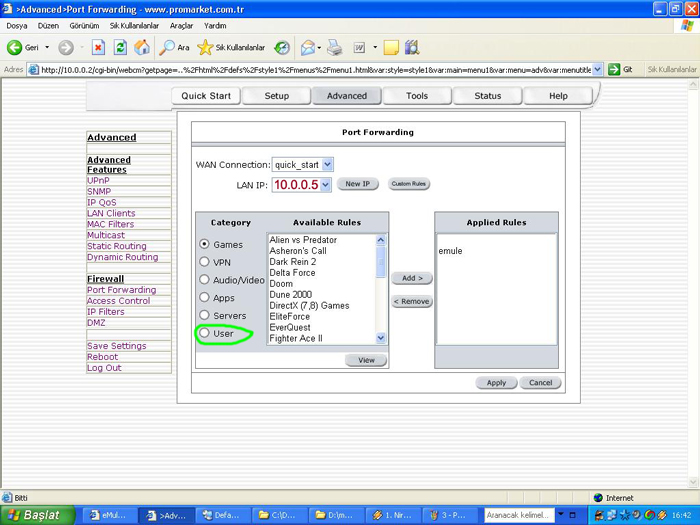Viewport: 700px width, 525px height.
Task: Switch to the Tools tab
Action: coord(417,96)
